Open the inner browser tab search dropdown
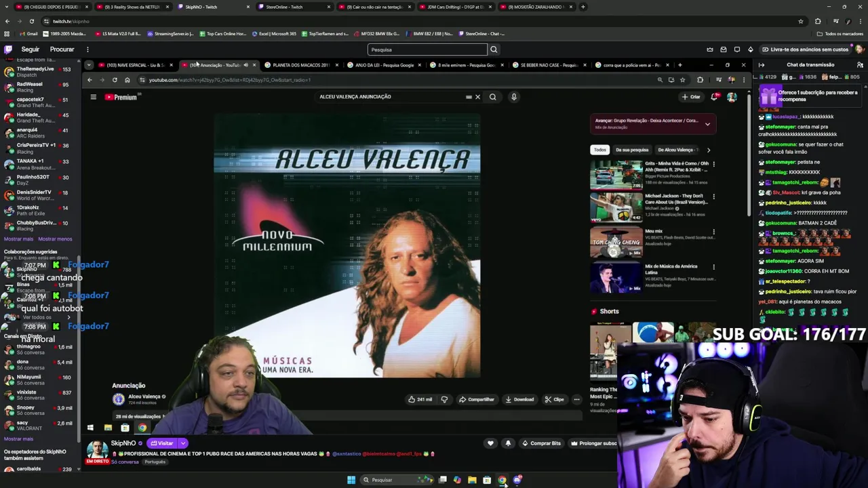The image size is (868, 488). [89, 65]
